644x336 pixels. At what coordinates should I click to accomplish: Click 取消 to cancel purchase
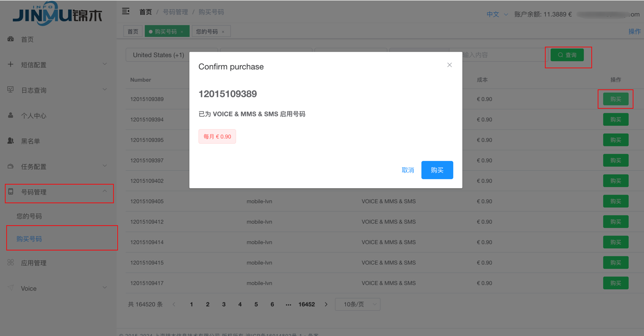(x=408, y=170)
